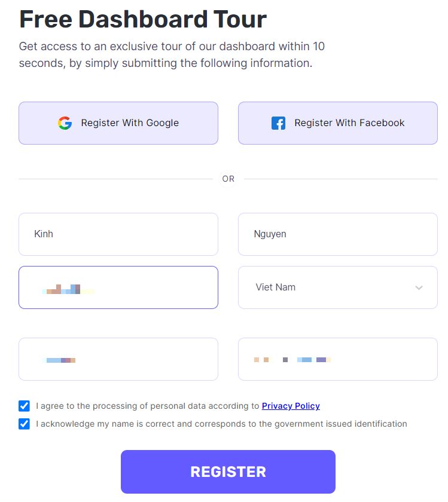Click the 'I acknowledge my name' label text
The height and width of the screenshot is (502, 448).
[221, 424]
